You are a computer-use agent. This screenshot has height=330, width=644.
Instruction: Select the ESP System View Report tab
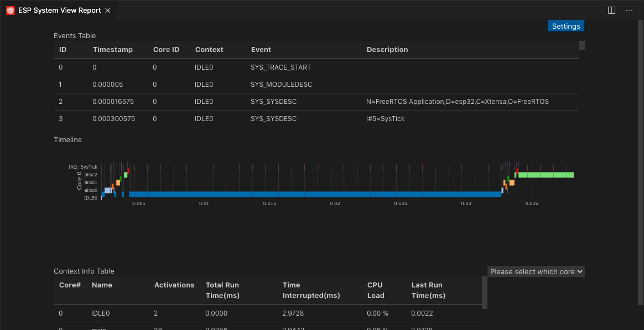click(x=59, y=11)
